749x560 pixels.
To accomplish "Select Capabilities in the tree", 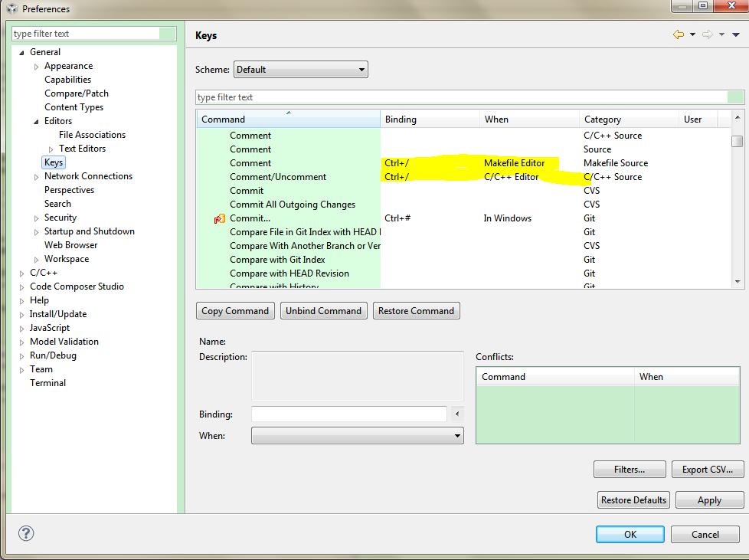I will click(x=68, y=80).
